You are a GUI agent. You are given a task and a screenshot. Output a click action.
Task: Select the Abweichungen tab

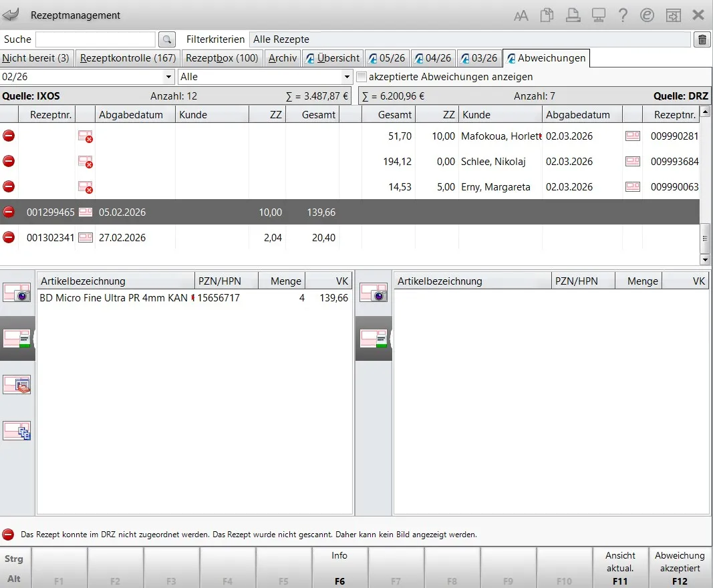[546, 58]
